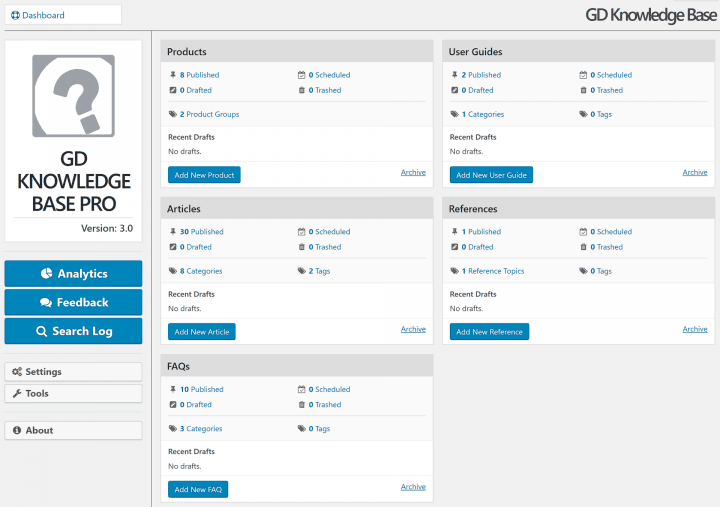720x507 pixels.
Task: Click the Version: 3.0 text
Action: click(x=107, y=228)
